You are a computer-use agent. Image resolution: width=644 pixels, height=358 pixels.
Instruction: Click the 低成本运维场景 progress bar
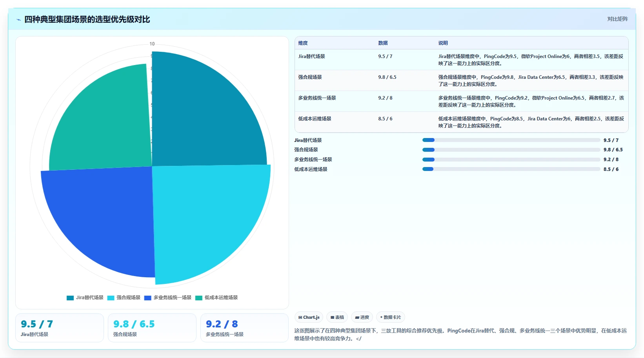coord(511,169)
